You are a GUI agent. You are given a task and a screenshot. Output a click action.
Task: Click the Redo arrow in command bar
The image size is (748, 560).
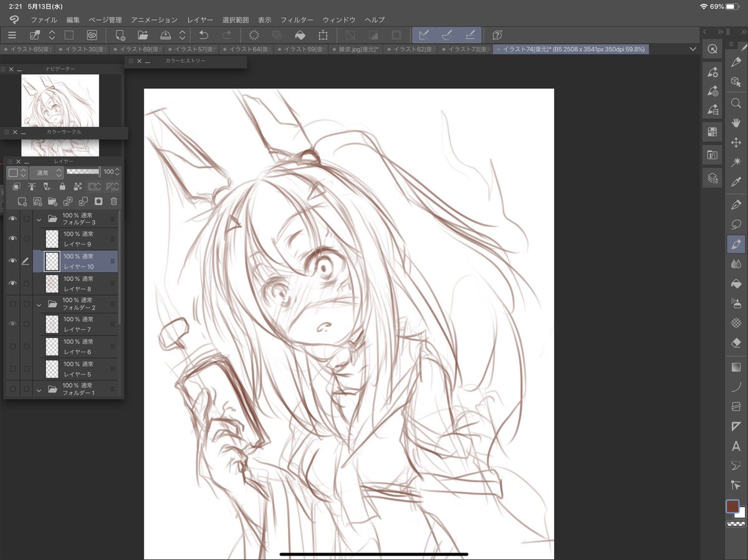227,36
